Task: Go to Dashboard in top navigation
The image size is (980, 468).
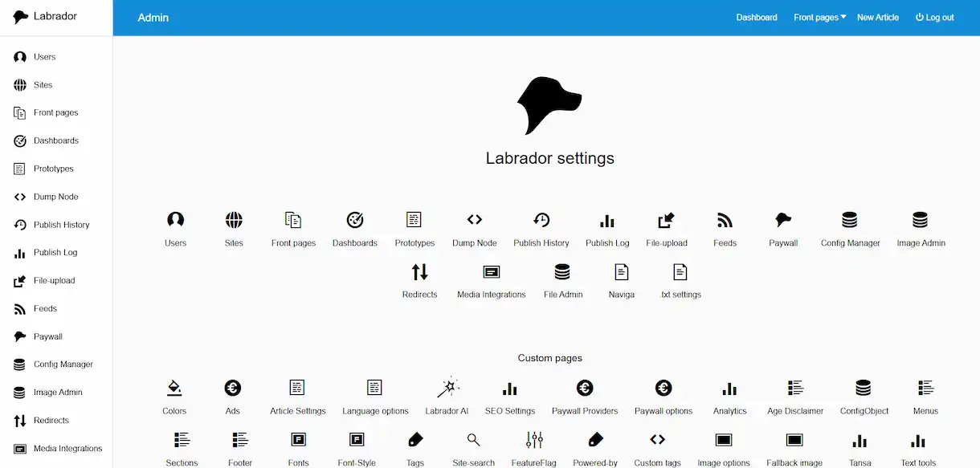Action: point(757,18)
